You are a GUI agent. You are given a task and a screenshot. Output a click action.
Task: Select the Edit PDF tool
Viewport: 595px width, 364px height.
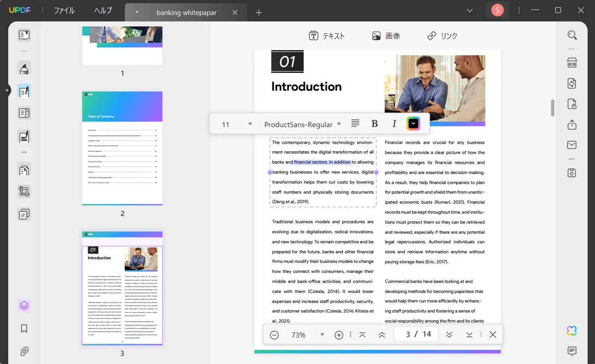[24, 91]
